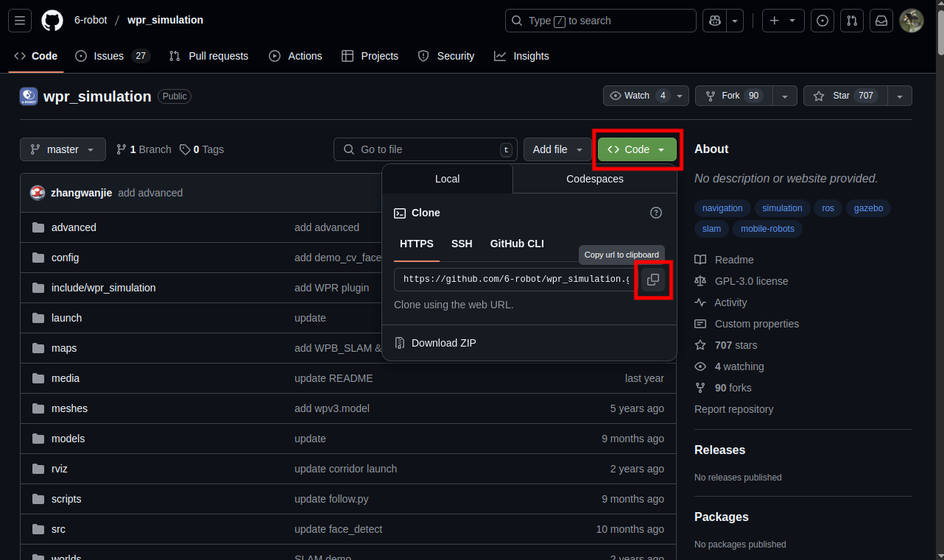
Task: Expand the Fork options dropdown
Action: click(x=785, y=96)
